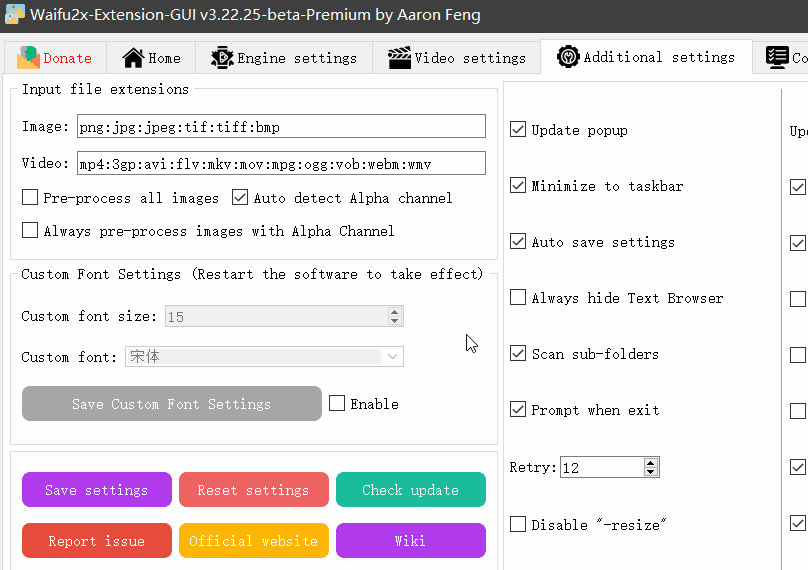
Task: Click the Donate heart icon
Action: point(28,57)
